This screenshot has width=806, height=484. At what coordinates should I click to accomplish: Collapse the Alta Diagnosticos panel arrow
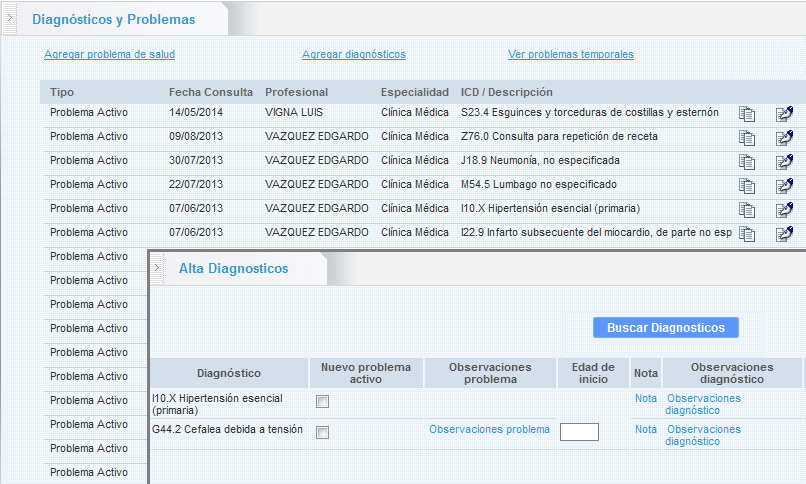(157, 268)
